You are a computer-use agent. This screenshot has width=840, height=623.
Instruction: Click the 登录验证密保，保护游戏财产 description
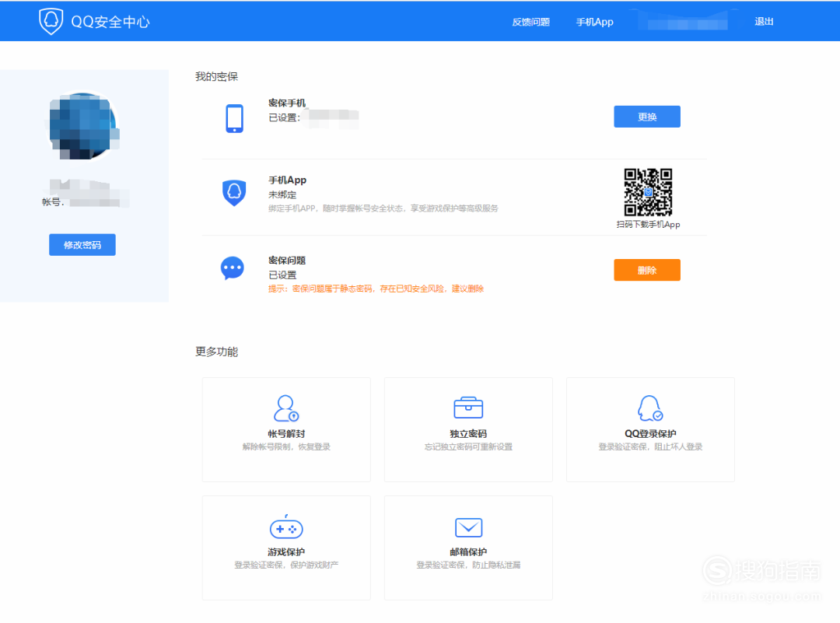pyautogui.click(x=286, y=565)
